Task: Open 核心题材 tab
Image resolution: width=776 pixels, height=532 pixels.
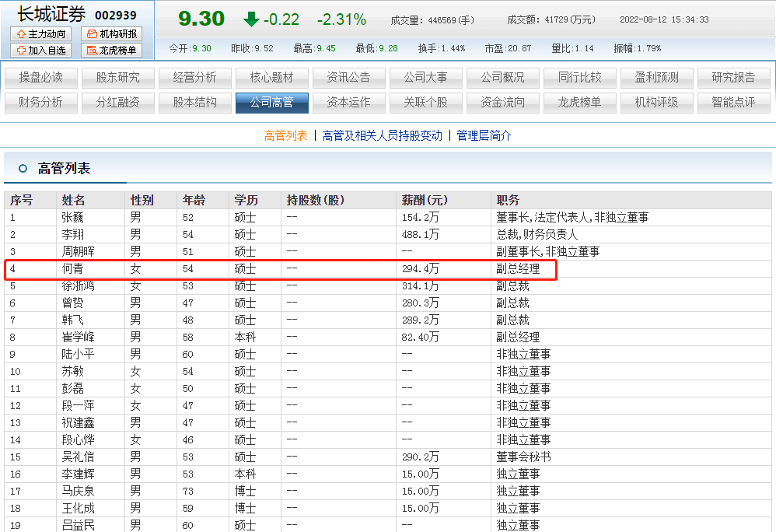Action: pyautogui.click(x=271, y=78)
